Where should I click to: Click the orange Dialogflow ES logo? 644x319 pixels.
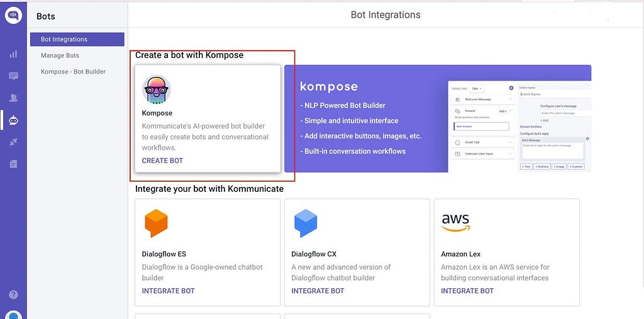(156, 223)
